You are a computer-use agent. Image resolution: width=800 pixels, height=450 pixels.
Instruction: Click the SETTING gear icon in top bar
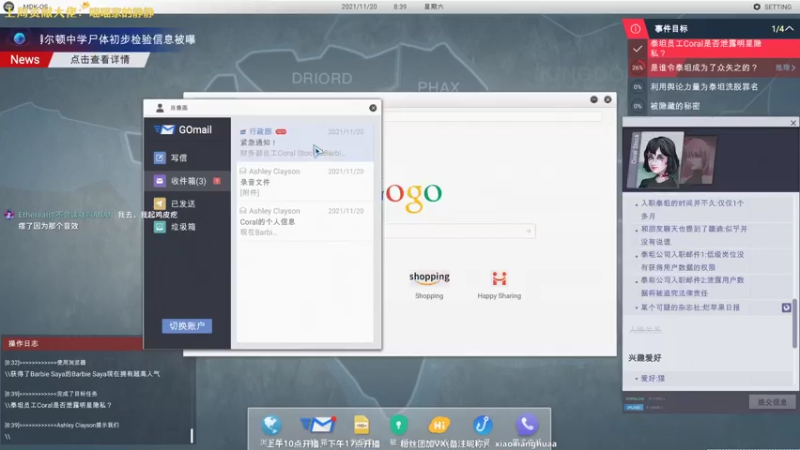pos(757,7)
